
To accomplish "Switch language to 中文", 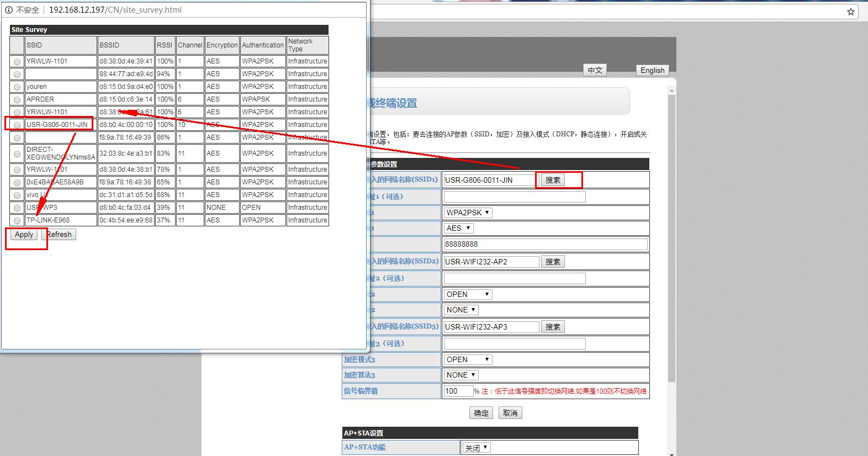I will 595,70.
